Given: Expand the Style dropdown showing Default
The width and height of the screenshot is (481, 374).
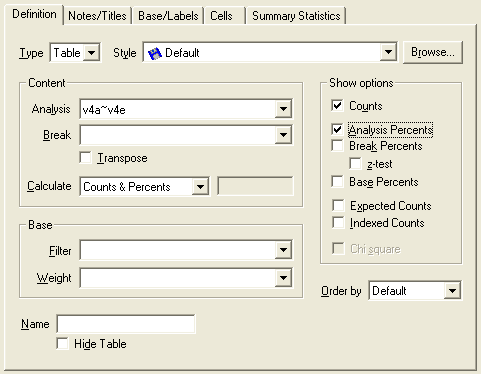Looking at the screenshot, I should point(388,52).
